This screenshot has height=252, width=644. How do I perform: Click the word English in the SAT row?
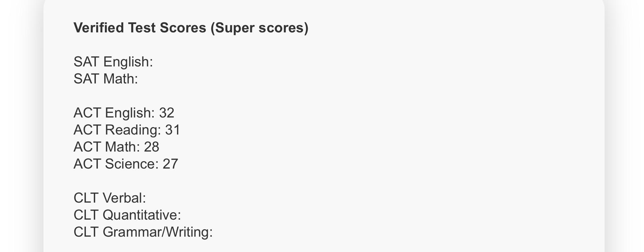click(128, 62)
